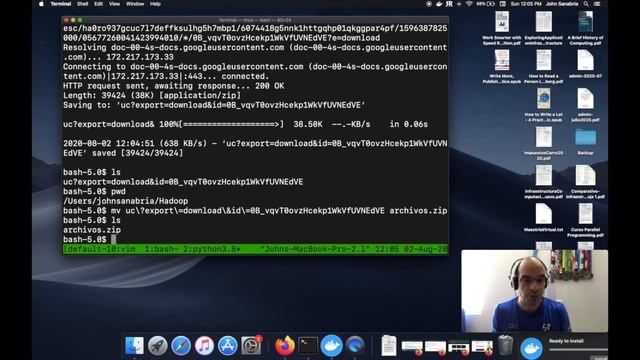Open 'Work Smarter with Speed R...tion.pdf' desktop file
This screenshot has height=360, width=640.
[x=502, y=28]
